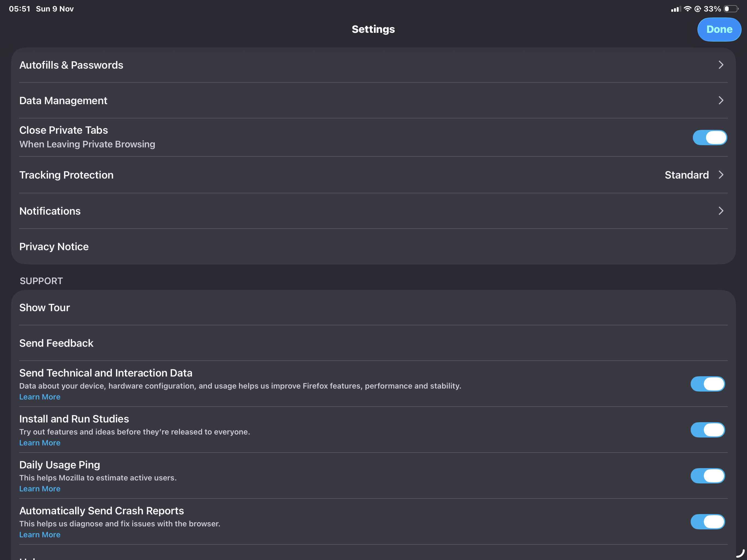747x560 pixels.
Task: Select the Show Tour entry
Action: click(x=45, y=308)
